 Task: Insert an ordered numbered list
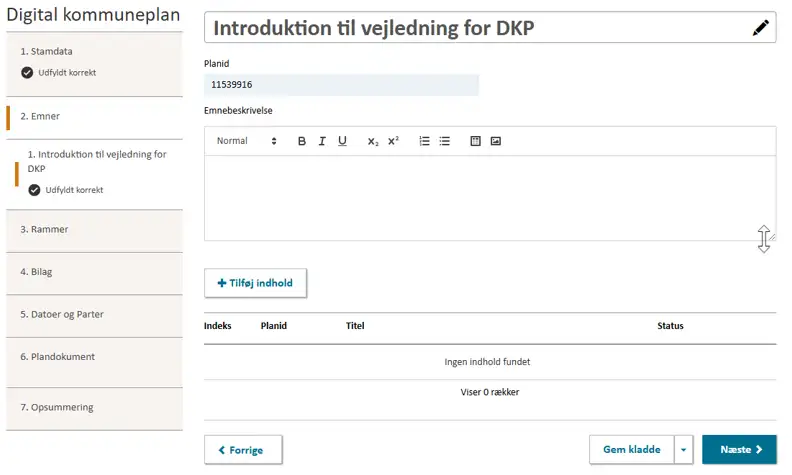pos(425,141)
